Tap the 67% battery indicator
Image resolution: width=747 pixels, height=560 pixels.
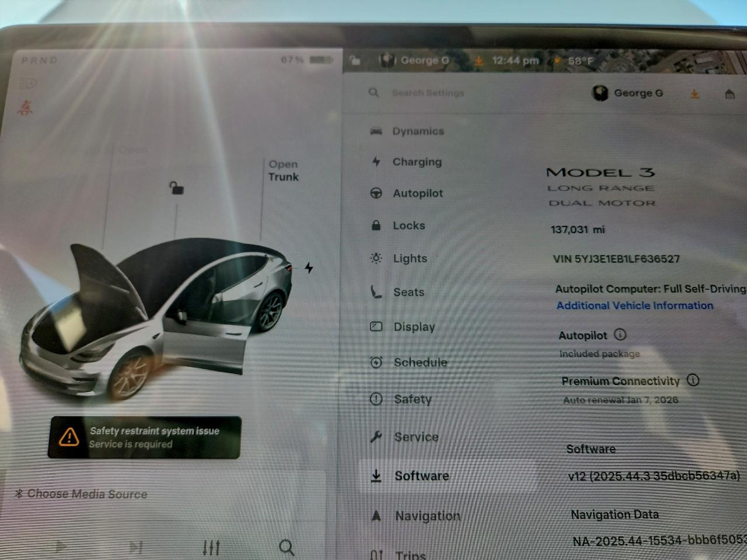pos(306,60)
